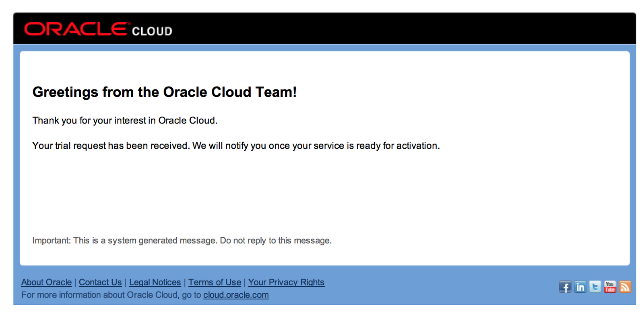Open the YouTube channel icon
644x312 pixels.
click(x=610, y=287)
